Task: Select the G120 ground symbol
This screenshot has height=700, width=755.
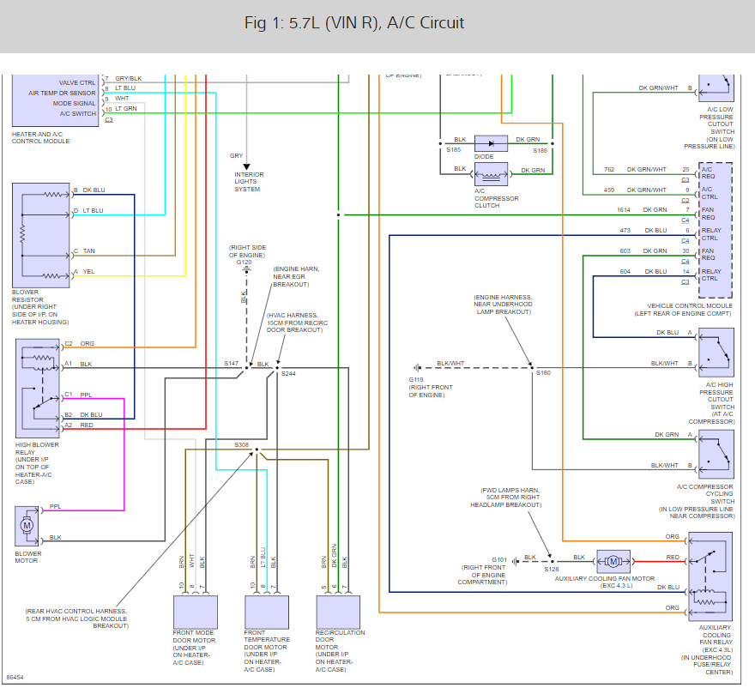Action: click(x=246, y=270)
